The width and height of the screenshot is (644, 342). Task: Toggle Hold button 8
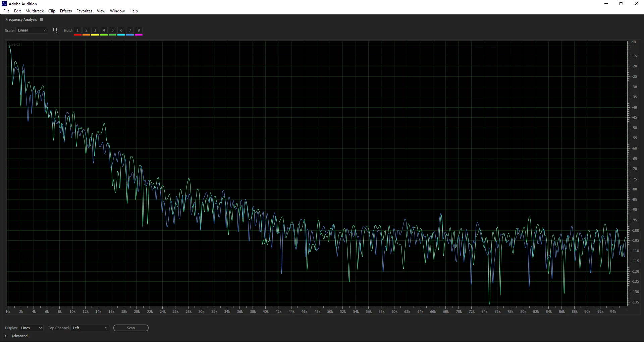(139, 31)
